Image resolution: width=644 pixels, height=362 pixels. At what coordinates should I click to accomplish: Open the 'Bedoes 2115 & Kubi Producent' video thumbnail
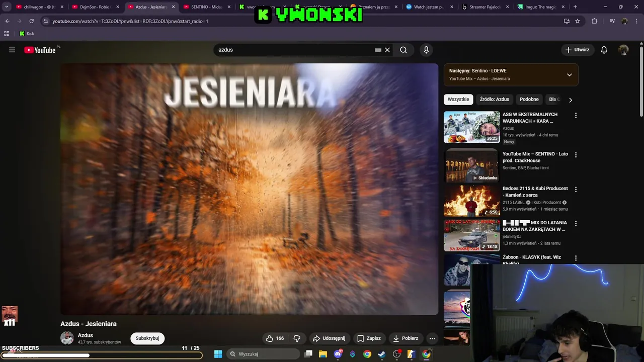tap(472, 201)
